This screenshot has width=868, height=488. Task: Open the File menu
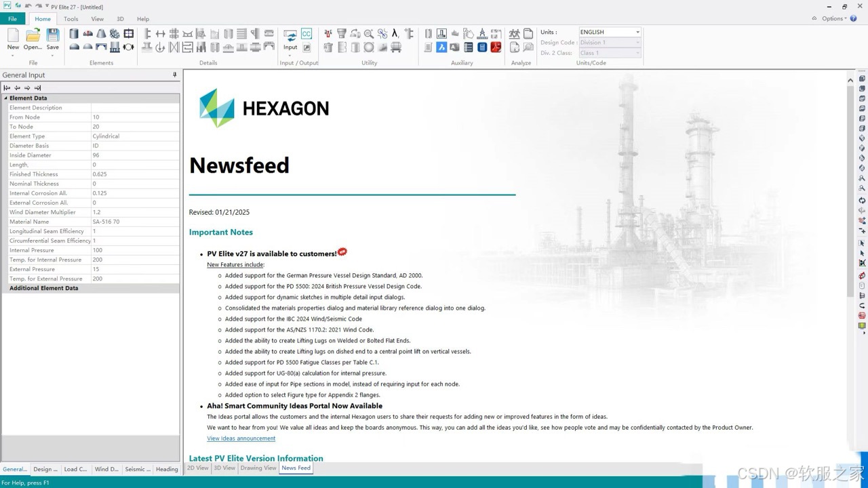pyautogui.click(x=13, y=19)
